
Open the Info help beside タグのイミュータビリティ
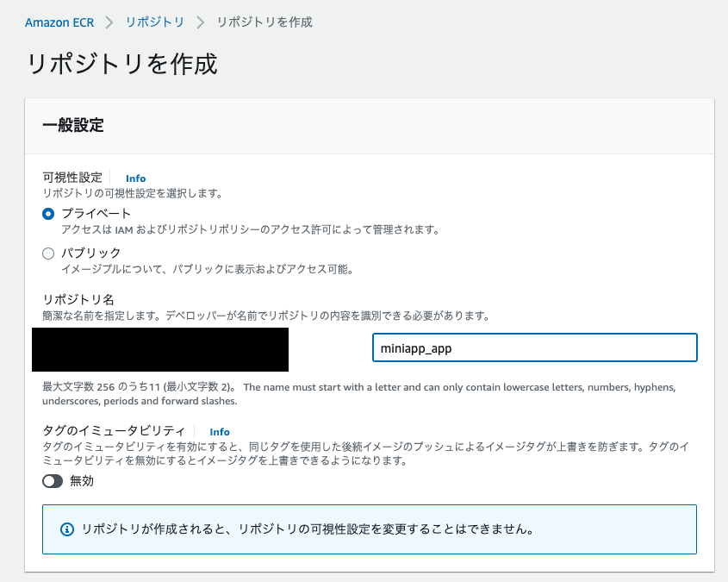tap(220, 431)
